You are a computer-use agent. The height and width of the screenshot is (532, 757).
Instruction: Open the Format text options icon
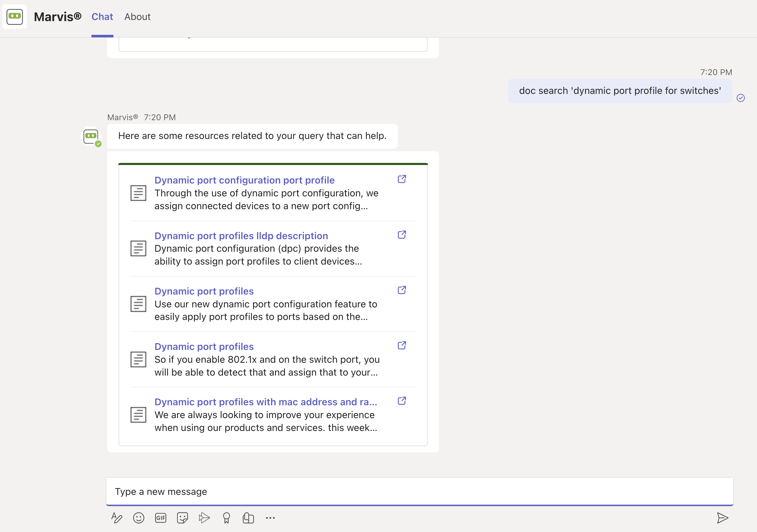117,518
